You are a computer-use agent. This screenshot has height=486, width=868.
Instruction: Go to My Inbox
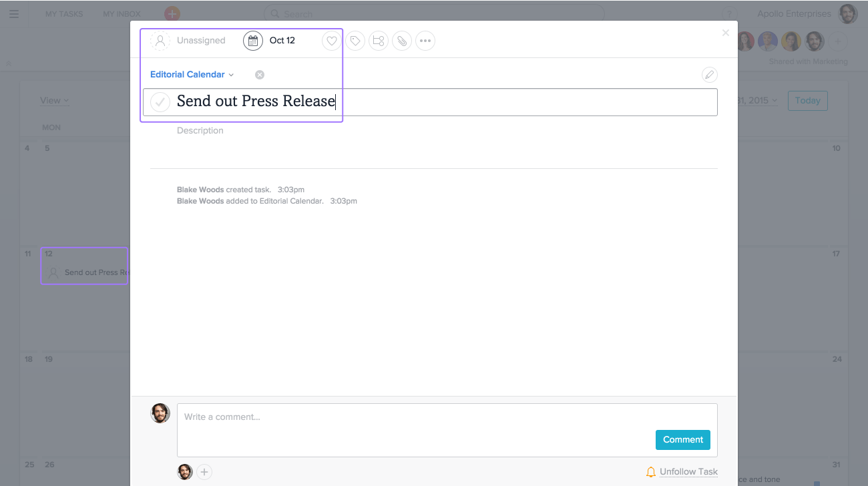coord(121,14)
